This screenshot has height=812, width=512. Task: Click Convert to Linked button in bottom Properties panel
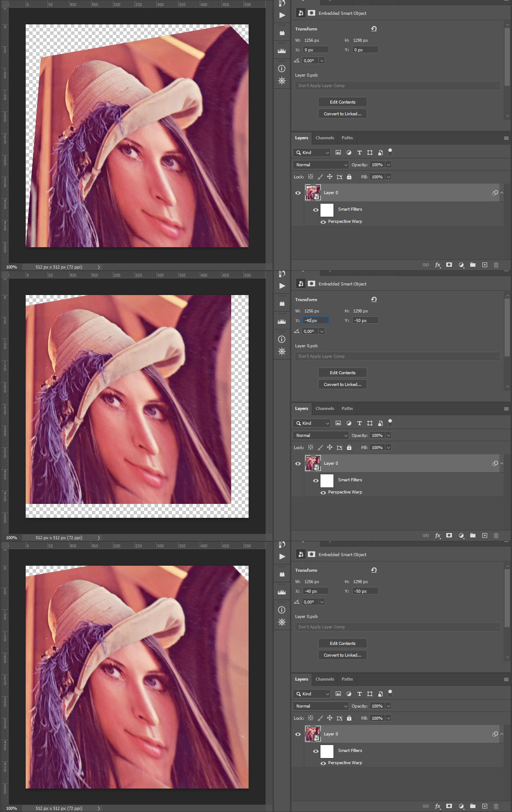[343, 655]
